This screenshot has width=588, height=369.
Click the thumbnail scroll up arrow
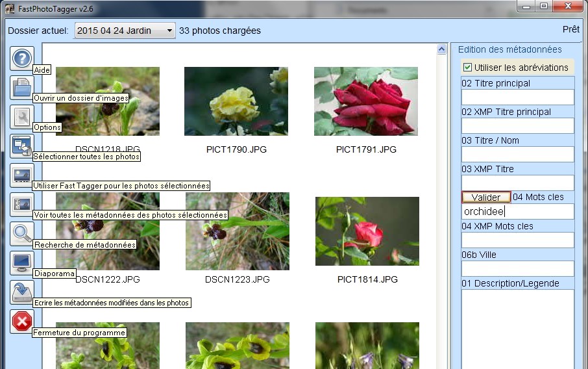[442, 49]
